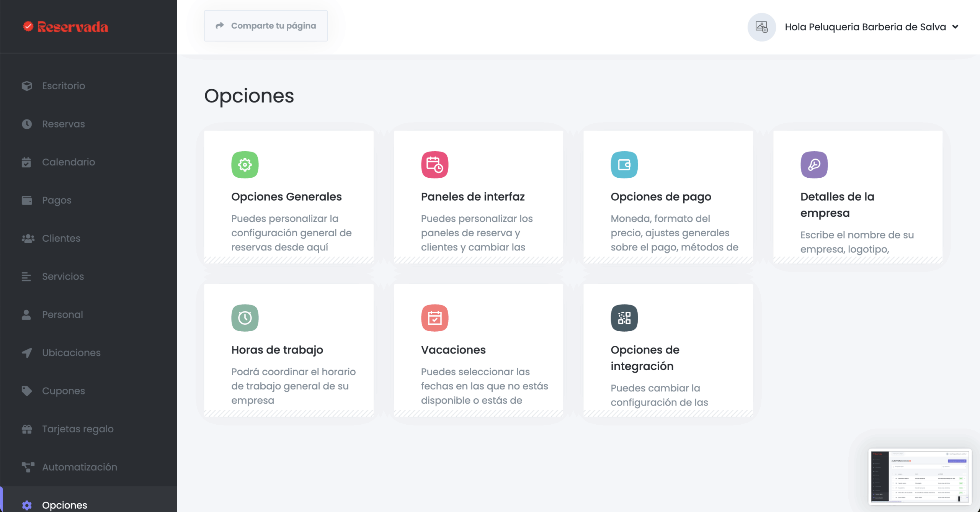
Task: Open the Hola Peluqueria Barberia de Salva menu
Action: 865,27
